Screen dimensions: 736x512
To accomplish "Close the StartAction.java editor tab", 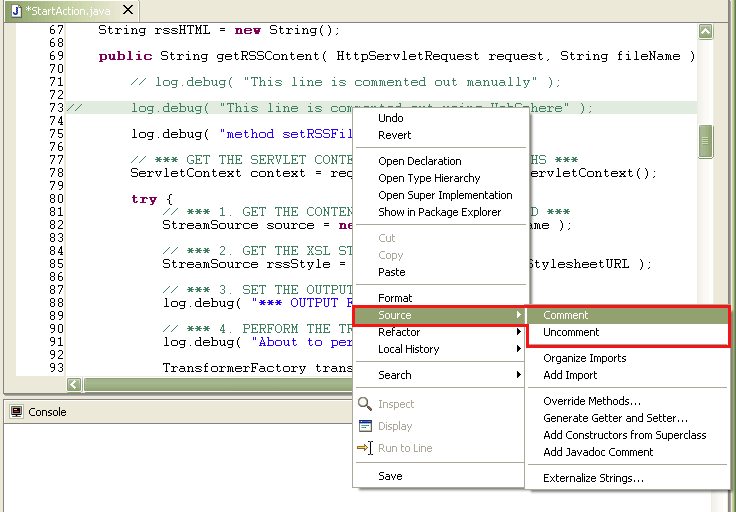I will [128, 9].
